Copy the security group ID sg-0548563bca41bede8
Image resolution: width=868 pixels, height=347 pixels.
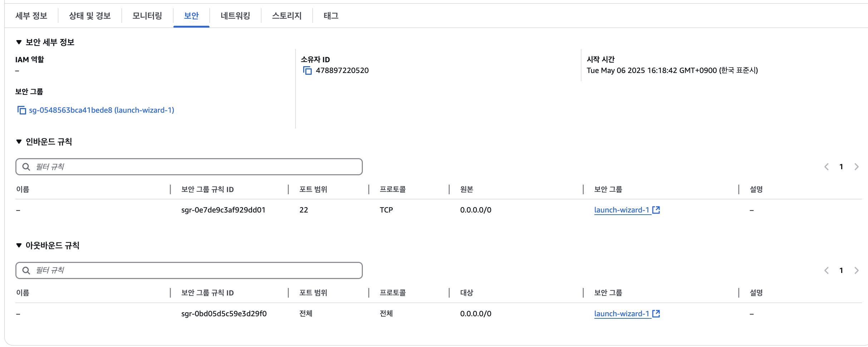pos(22,110)
